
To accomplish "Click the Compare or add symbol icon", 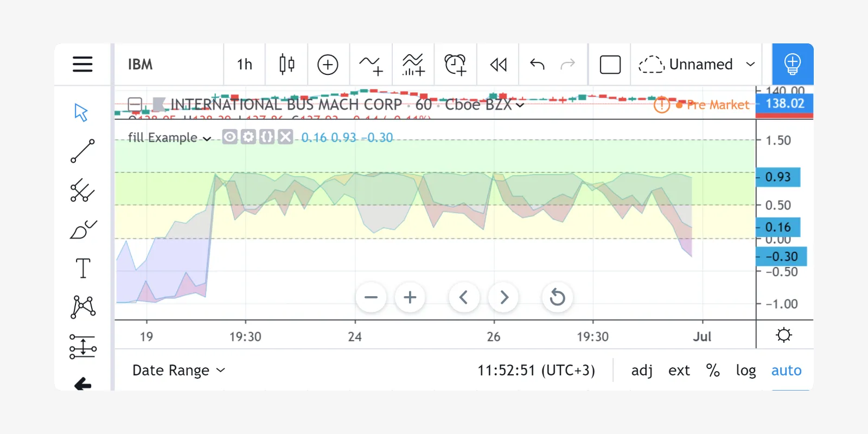I will (328, 65).
